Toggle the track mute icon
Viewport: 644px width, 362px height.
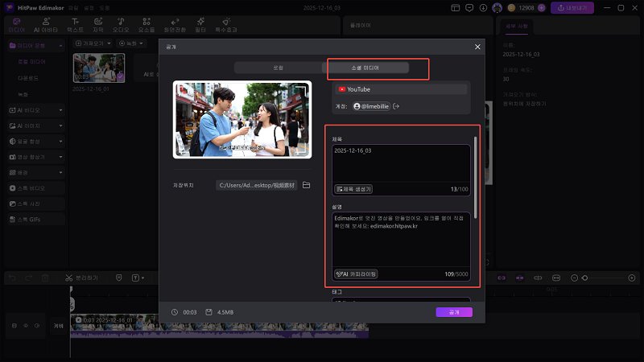click(x=37, y=326)
